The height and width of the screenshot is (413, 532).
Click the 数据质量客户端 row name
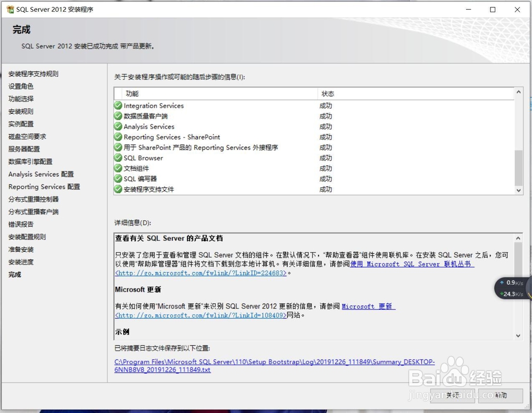click(x=146, y=116)
